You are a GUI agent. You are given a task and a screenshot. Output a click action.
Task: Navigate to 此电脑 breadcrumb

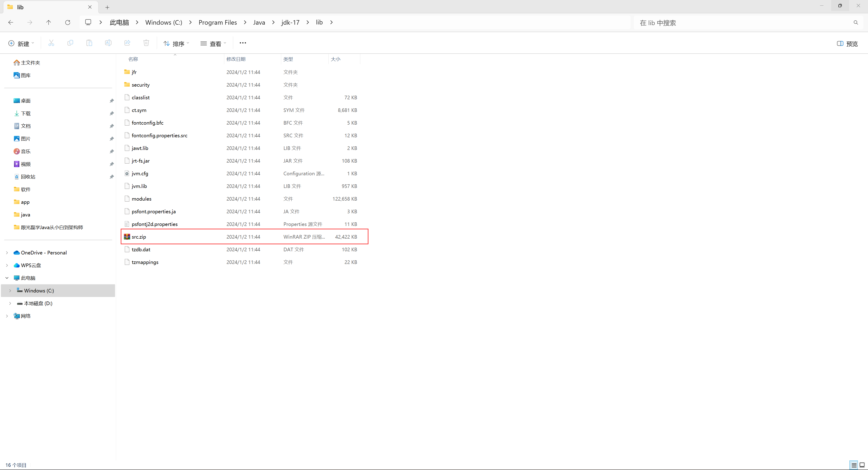pos(119,22)
